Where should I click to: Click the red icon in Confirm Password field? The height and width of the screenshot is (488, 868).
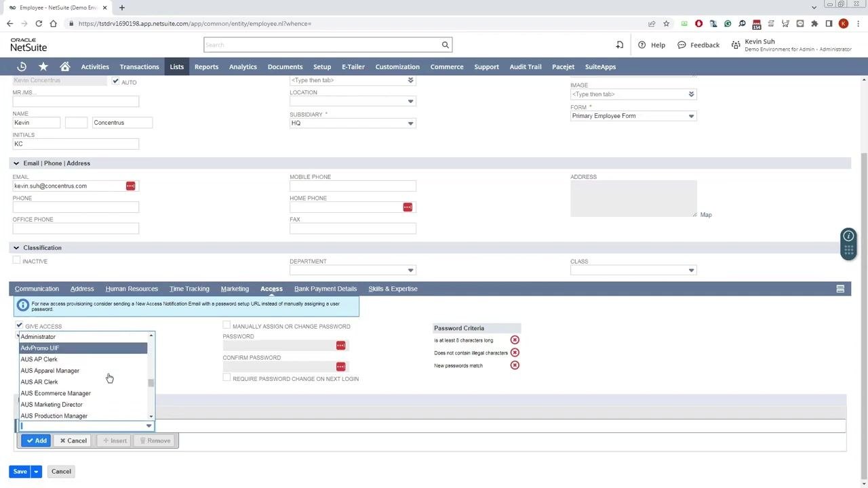(340, 367)
